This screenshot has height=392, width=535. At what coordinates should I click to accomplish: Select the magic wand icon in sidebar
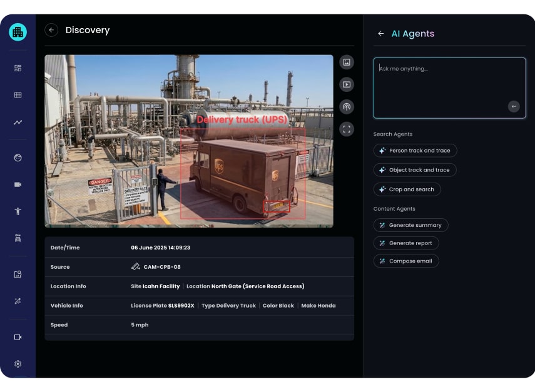18,301
